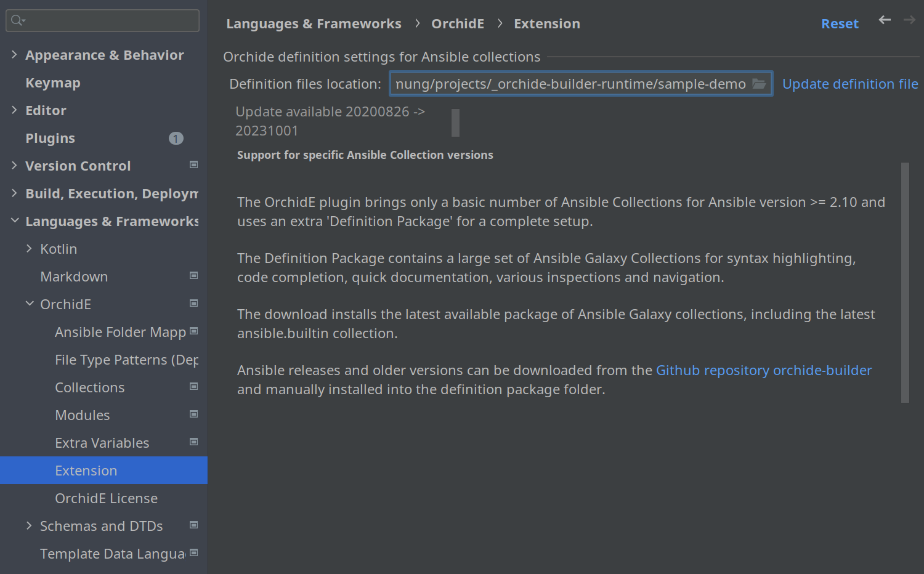
Task: Open the folder browse icon in location field
Action: pyautogui.click(x=759, y=84)
